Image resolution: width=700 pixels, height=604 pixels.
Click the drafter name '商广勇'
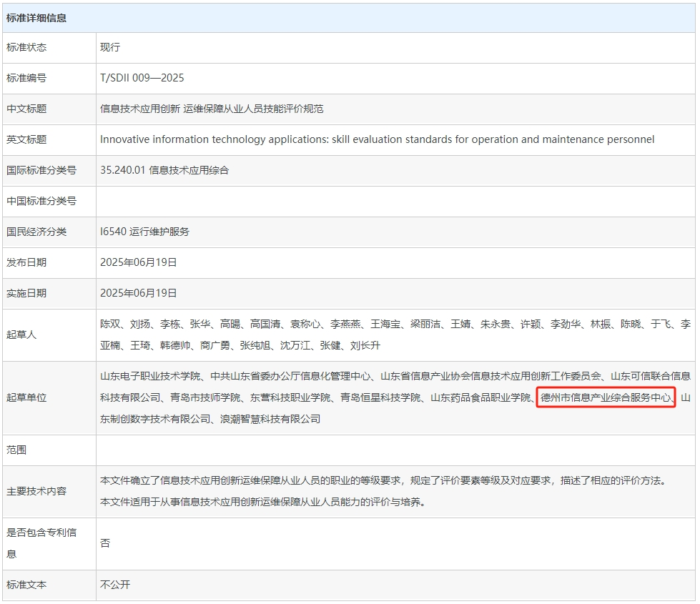pyautogui.click(x=215, y=345)
